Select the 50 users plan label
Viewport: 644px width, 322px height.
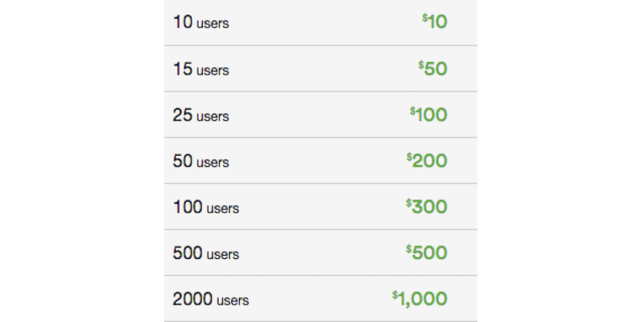tap(201, 161)
